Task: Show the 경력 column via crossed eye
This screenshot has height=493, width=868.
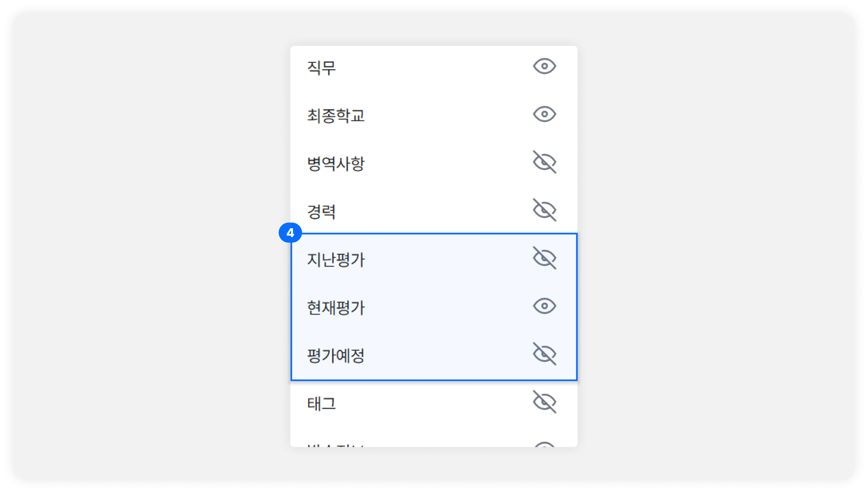Action: pos(544,210)
